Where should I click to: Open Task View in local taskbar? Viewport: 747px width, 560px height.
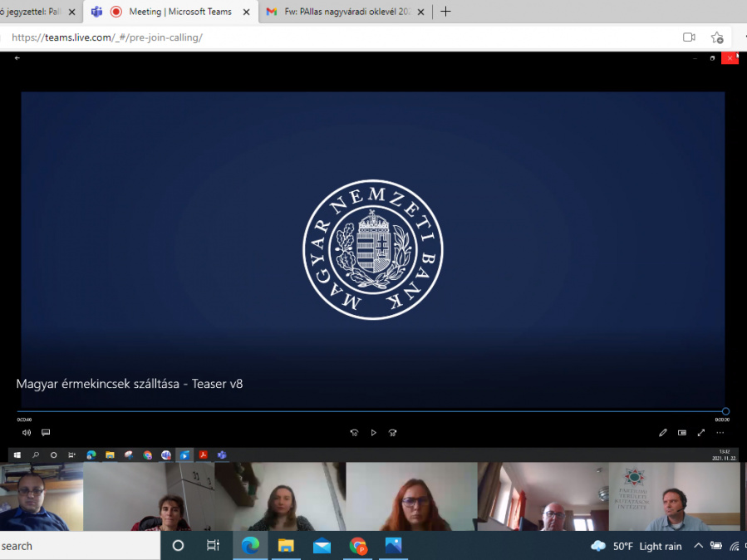pyautogui.click(x=213, y=546)
